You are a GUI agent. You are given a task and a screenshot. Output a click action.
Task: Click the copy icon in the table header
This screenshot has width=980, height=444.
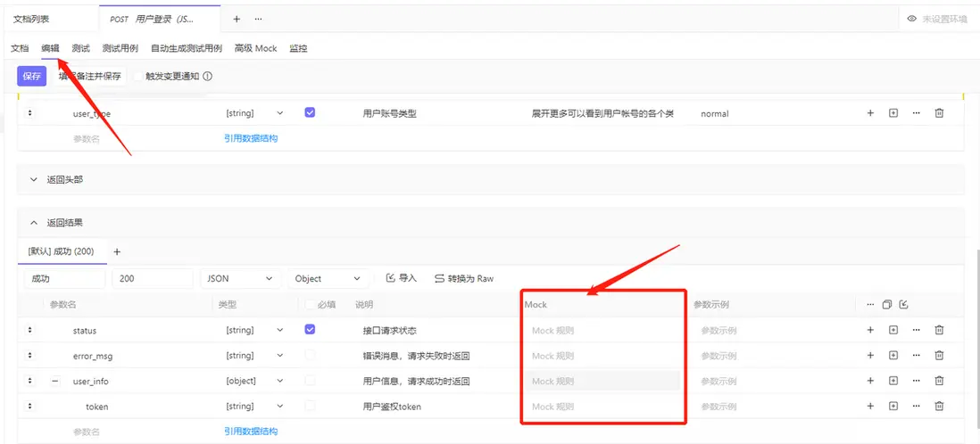pyautogui.click(x=887, y=305)
